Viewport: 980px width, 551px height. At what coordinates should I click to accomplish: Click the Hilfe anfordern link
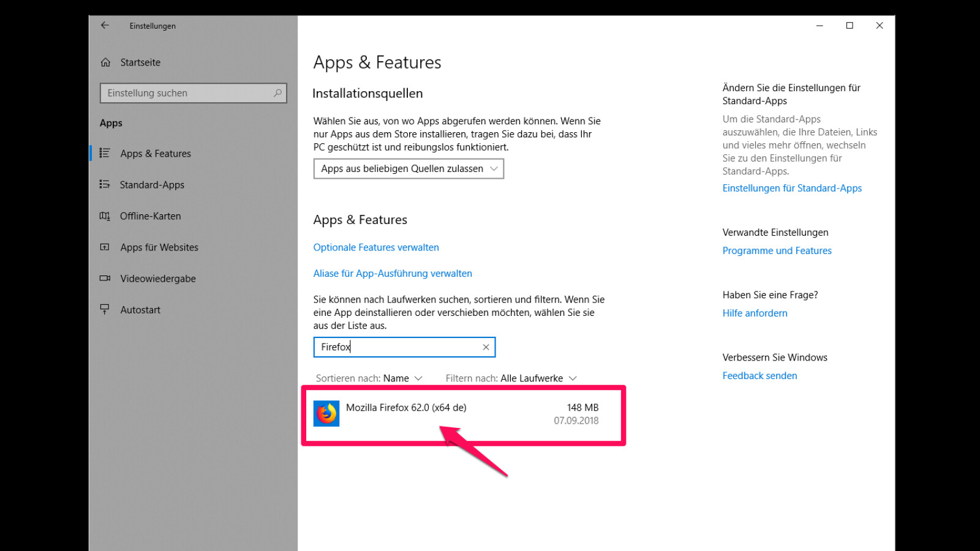tap(755, 313)
